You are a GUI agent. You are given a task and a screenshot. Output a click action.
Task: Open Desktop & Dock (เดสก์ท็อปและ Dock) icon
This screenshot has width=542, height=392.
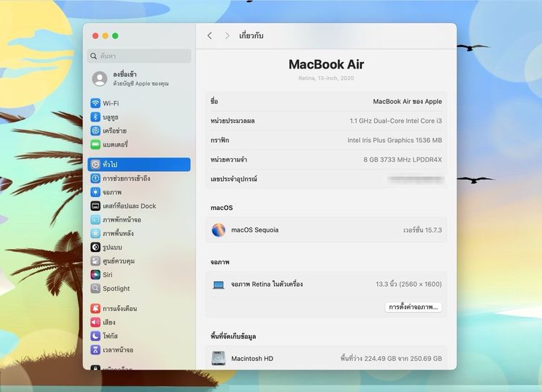click(x=95, y=206)
